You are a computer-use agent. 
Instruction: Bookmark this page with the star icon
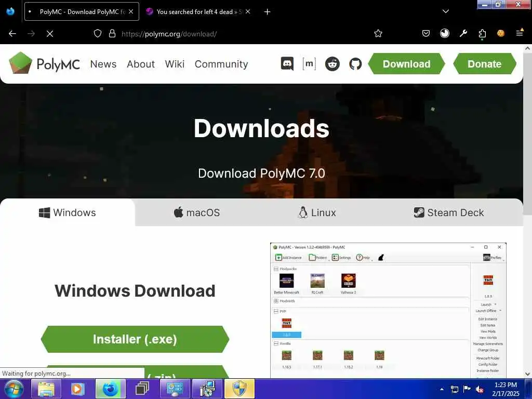point(378,33)
